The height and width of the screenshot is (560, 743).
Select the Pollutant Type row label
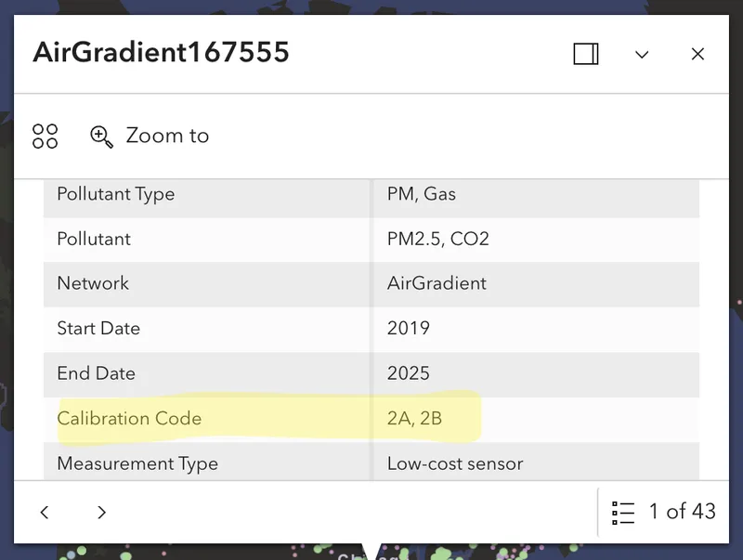coord(115,194)
